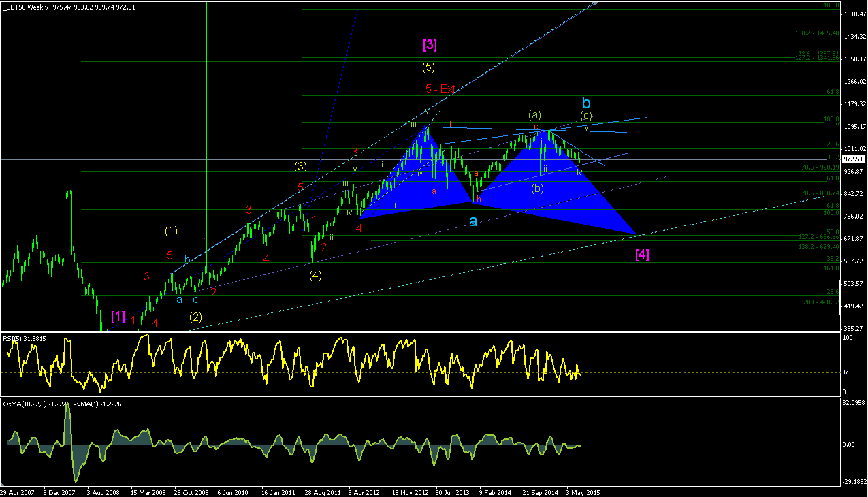Select the yellow (1) wave label
This screenshot has width=868, height=497.
[171, 230]
